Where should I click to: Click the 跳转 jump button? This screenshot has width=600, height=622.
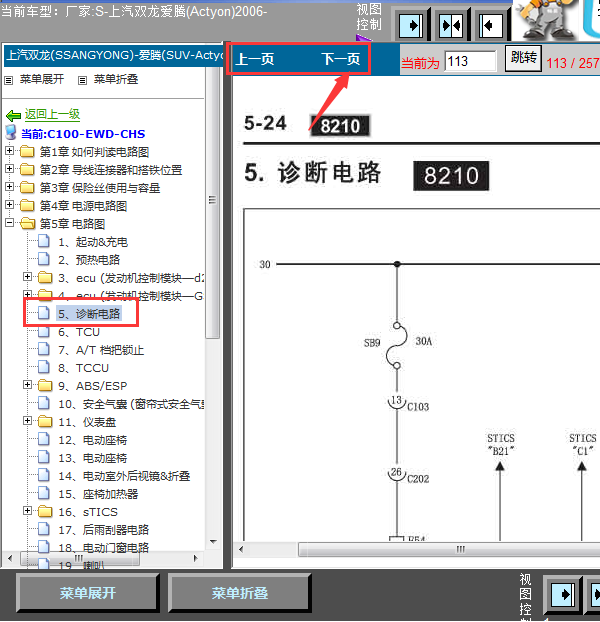[x=523, y=58]
